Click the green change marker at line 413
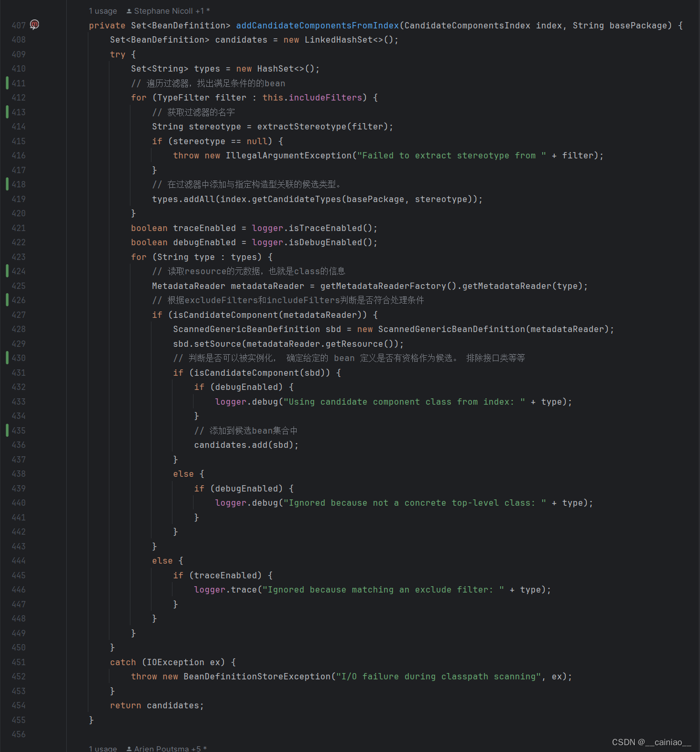Viewport: 700px width, 752px height. (x=7, y=112)
